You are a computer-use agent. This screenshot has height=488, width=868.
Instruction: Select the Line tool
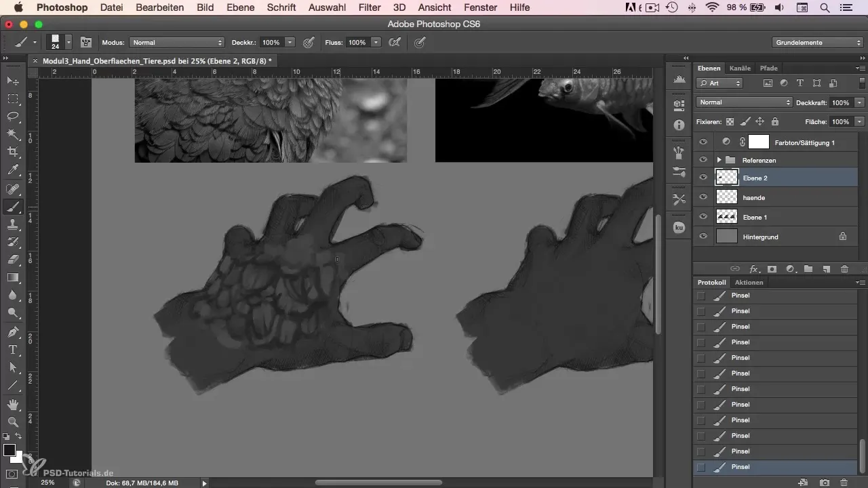coord(13,386)
